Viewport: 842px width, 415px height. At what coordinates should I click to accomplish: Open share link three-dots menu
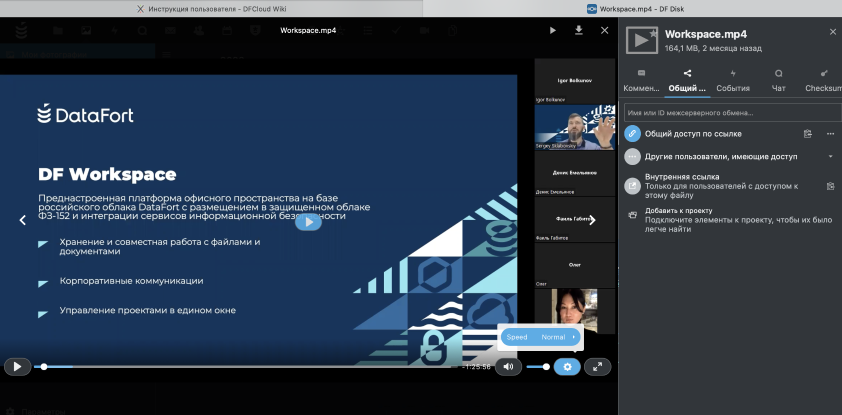click(x=831, y=134)
